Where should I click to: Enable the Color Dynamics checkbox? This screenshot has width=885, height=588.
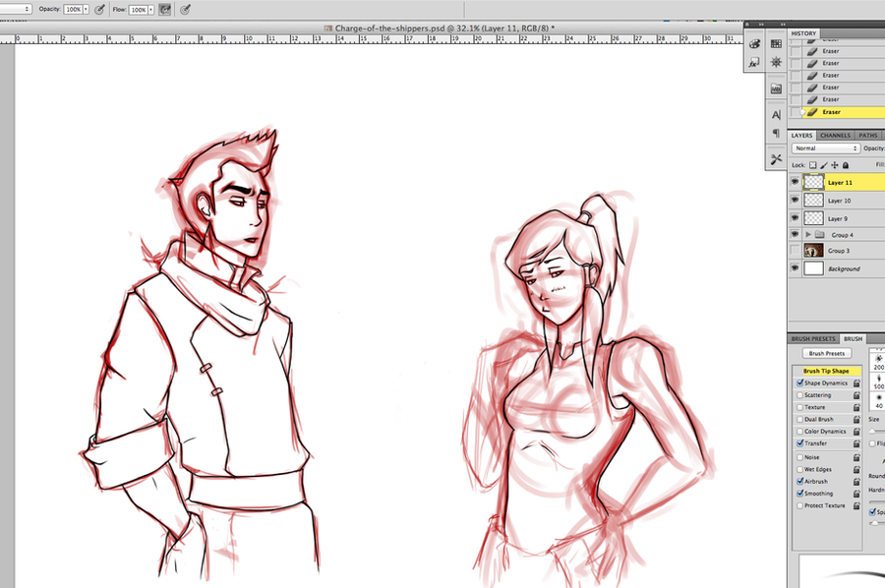(x=799, y=431)
